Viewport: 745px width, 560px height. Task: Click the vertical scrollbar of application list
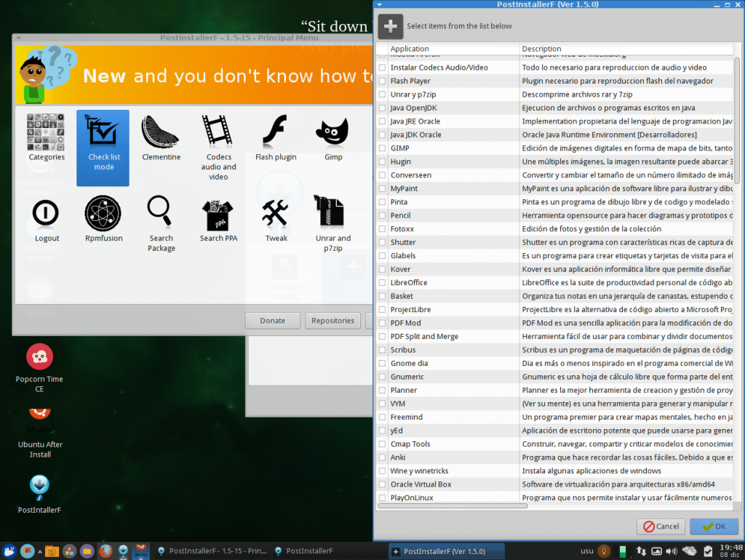[x=737, y=121]
